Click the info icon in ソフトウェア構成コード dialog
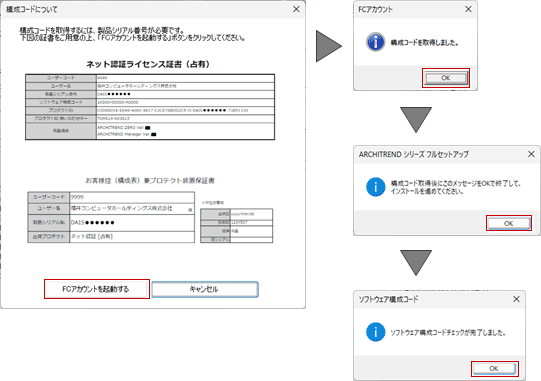Viewport: 541px width, 381px height. [x=375, y=332]
